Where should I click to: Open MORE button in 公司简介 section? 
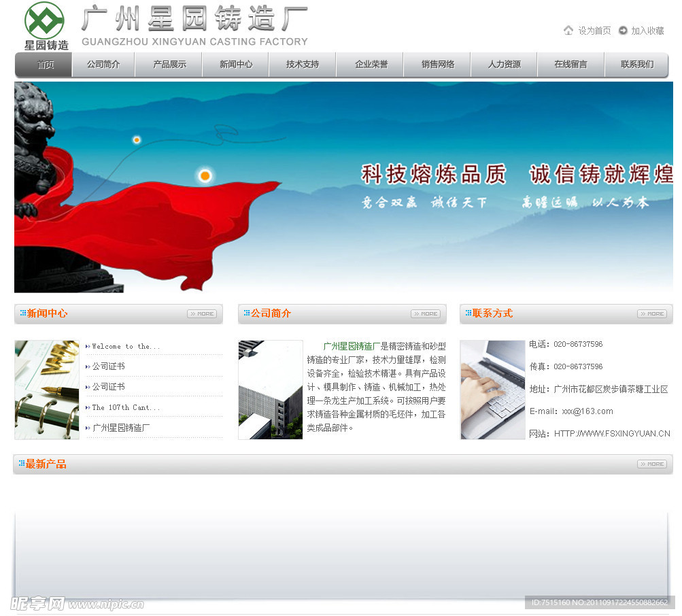point(426,314)
